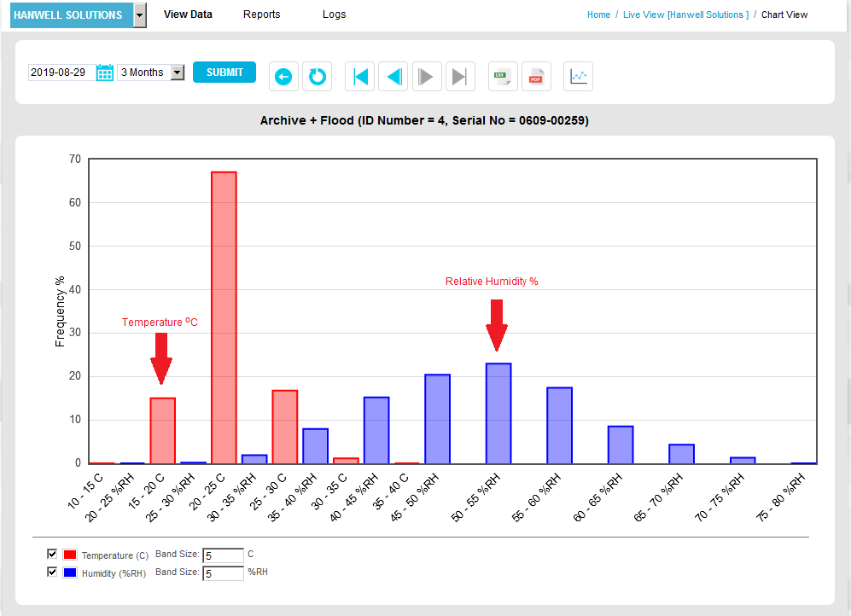Step back one period arrow
Image resolution: width=851 pixels, height=616 pixels.
pos(393,77)
